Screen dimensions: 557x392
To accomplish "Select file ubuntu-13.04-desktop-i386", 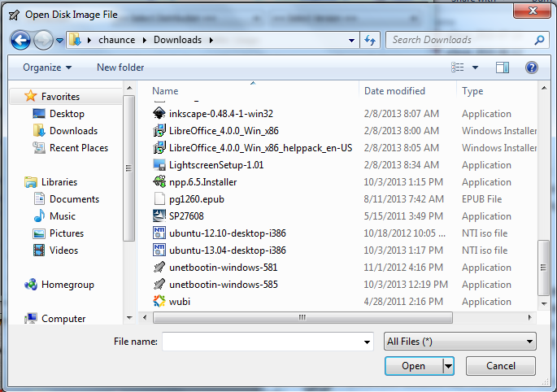I will coord(228,250).
